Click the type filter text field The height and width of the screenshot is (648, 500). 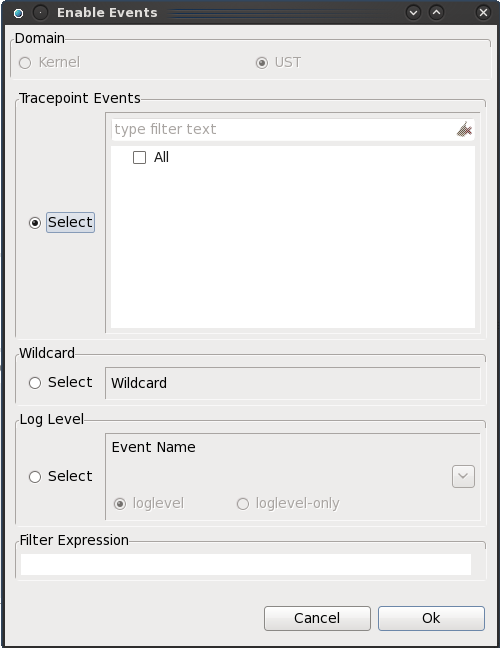(283, 129)
